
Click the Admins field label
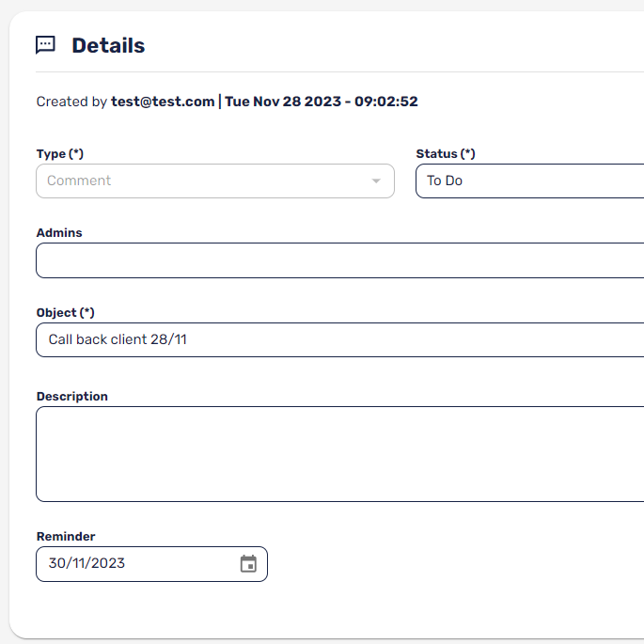(59, 233)
